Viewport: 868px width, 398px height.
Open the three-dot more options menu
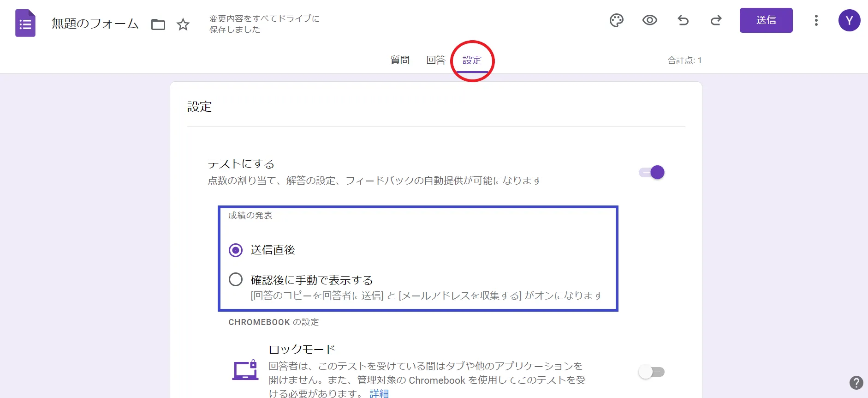(x=816, y=20)
